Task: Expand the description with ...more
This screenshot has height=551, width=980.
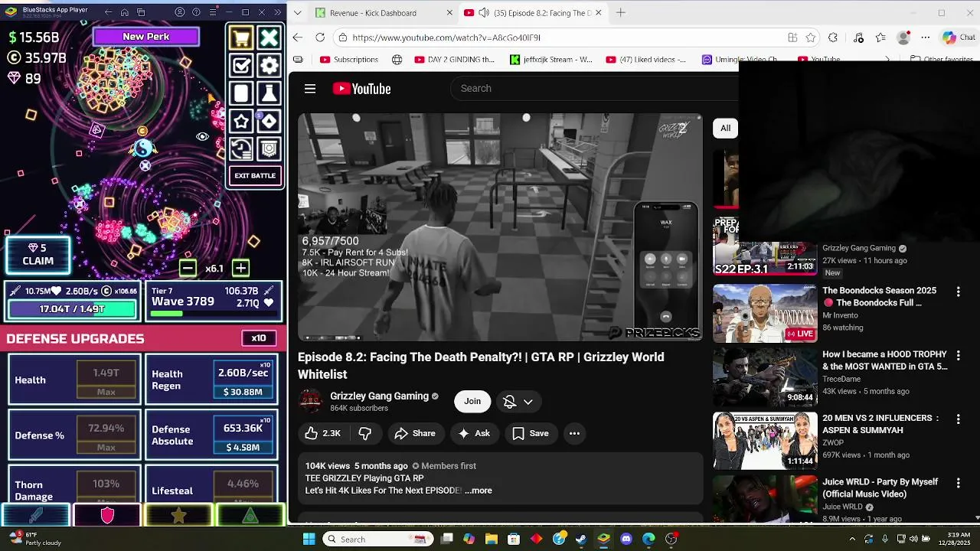Action: click(479, 491)
